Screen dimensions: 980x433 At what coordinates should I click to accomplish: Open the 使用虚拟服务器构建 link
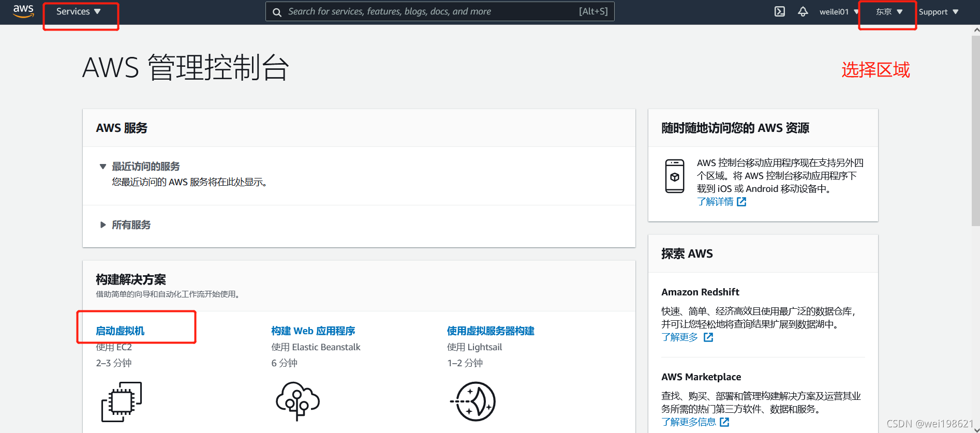pyautogui.click(x=491, y=331)
